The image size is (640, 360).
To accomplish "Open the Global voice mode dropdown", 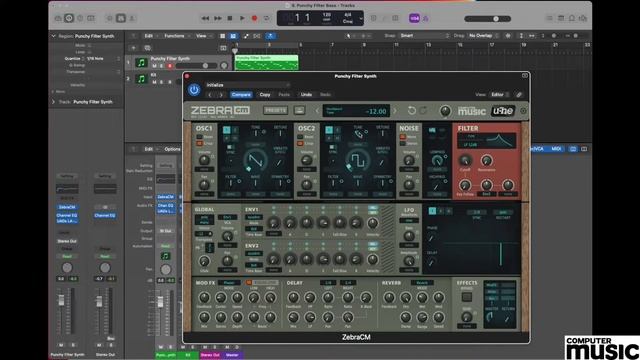I will coord(204,220).
